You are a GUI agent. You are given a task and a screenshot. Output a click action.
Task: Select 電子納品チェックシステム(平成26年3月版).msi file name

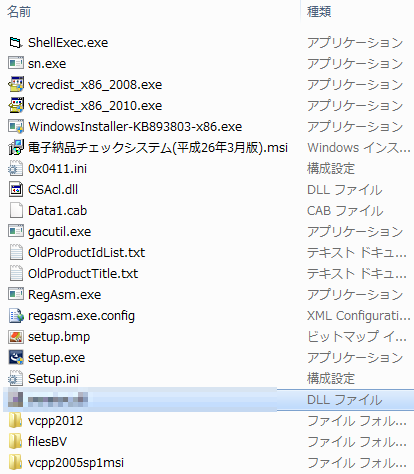(x=158, y=148)
